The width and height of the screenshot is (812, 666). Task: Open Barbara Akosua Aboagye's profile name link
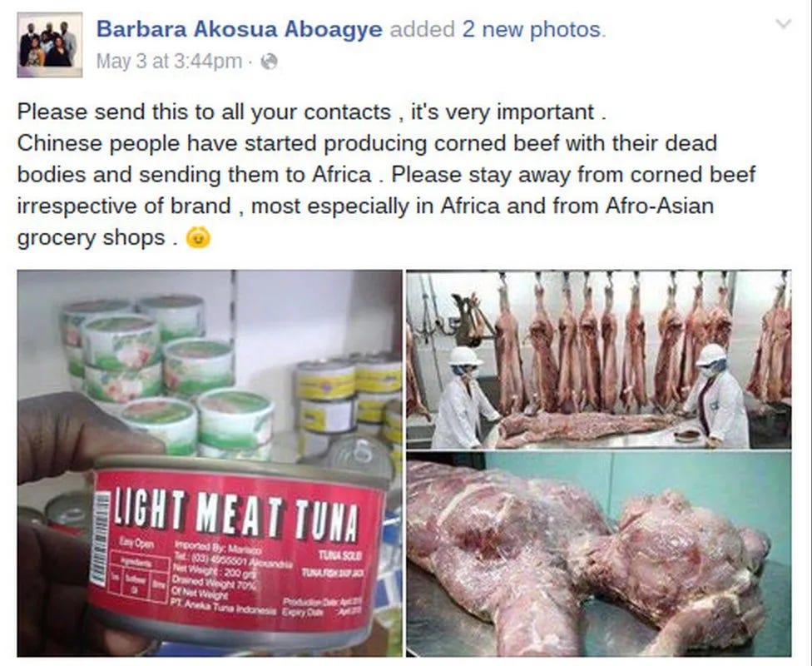(x=240, y=29)
